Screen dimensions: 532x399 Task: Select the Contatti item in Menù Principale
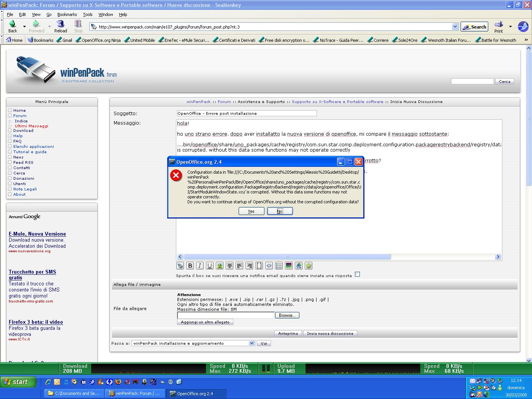point(22,168)
